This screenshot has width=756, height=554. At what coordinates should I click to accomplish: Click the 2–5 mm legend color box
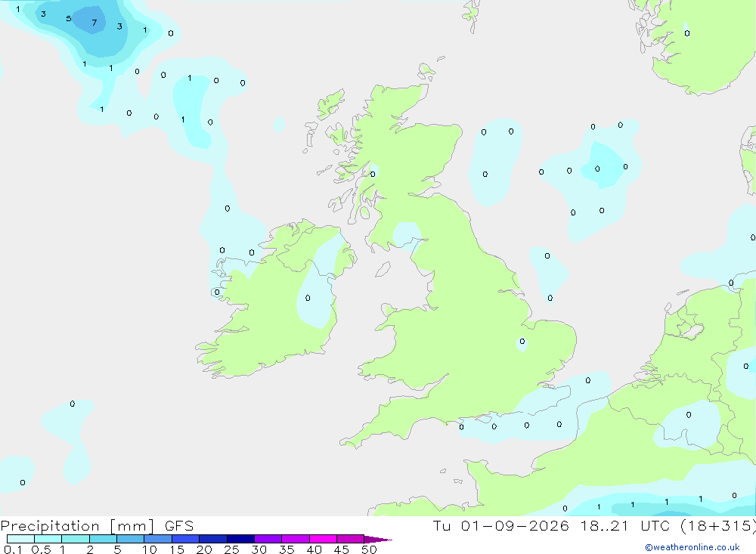[103, 539]
